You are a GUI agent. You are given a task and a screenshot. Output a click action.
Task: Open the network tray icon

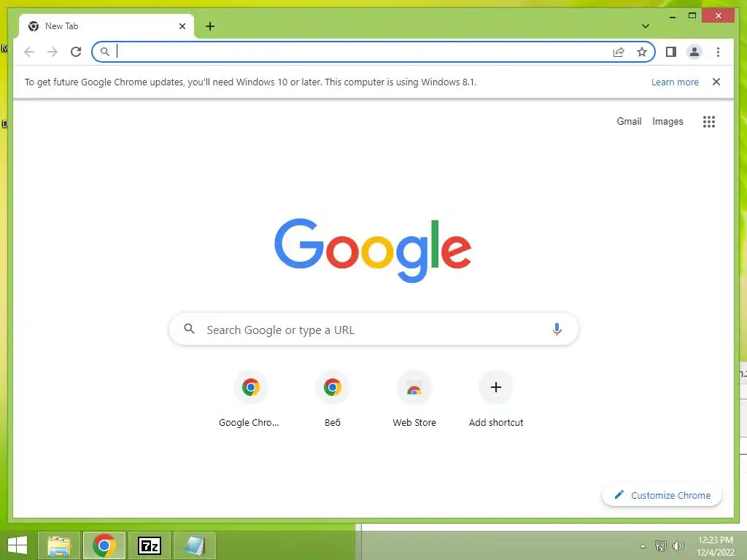[661, 546]
